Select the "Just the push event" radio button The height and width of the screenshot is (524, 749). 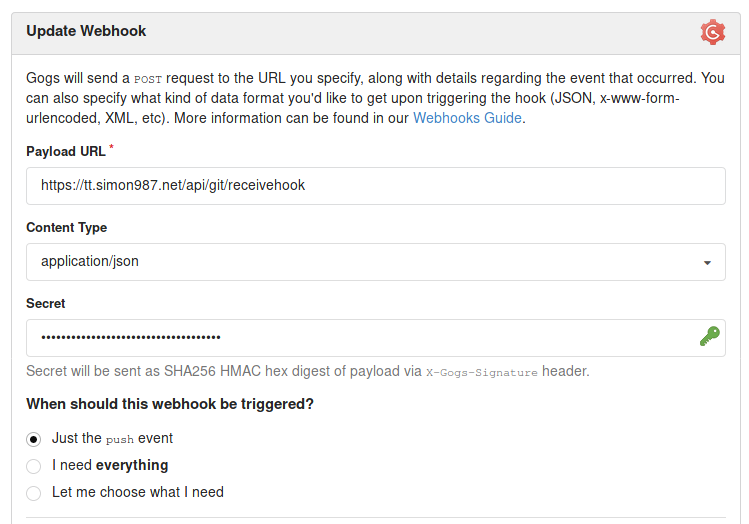pos(33,439)
